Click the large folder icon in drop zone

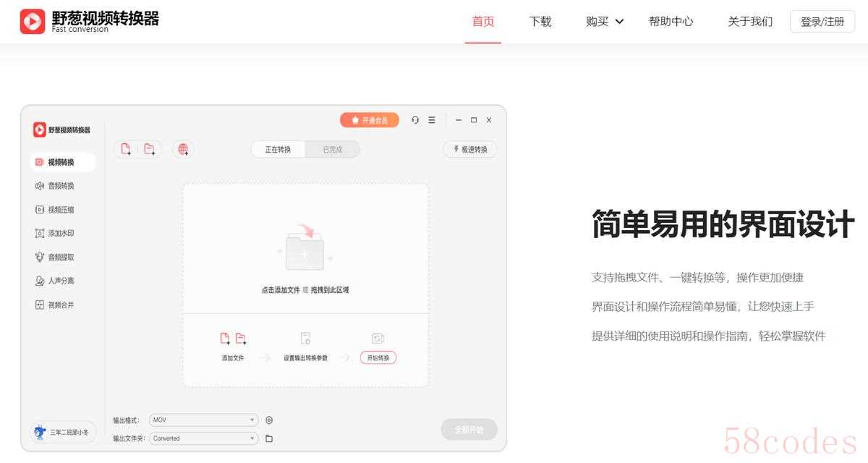coord(305,248)
